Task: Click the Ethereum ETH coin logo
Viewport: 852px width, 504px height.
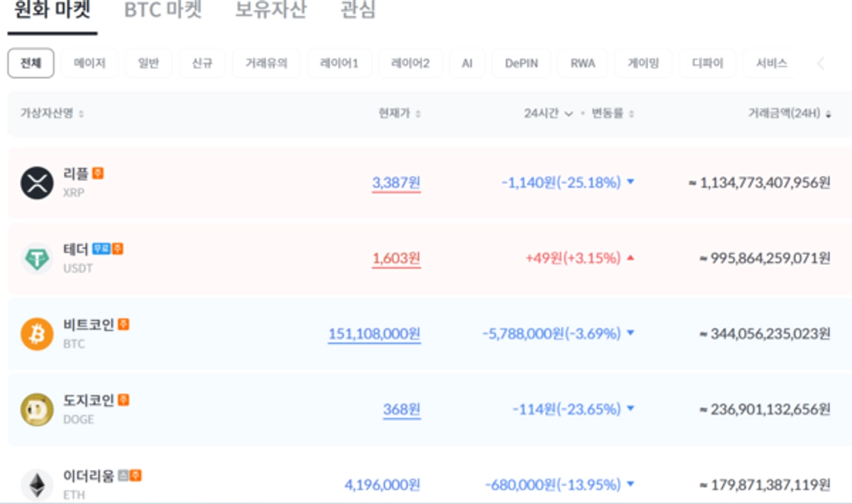Action: tap(37, 485)
